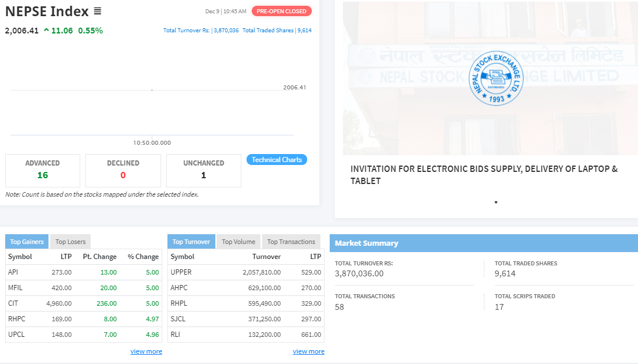This screenshot has width=638, height=364.
Task: Click the 2,006.41 index value
Action: click(21, 31)
